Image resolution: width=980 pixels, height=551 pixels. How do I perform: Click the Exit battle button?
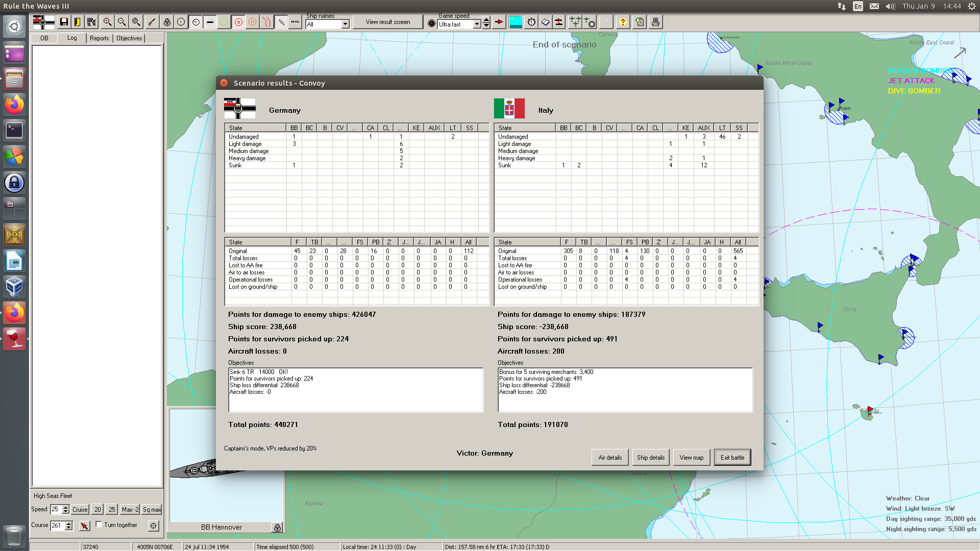click(732, 458)
